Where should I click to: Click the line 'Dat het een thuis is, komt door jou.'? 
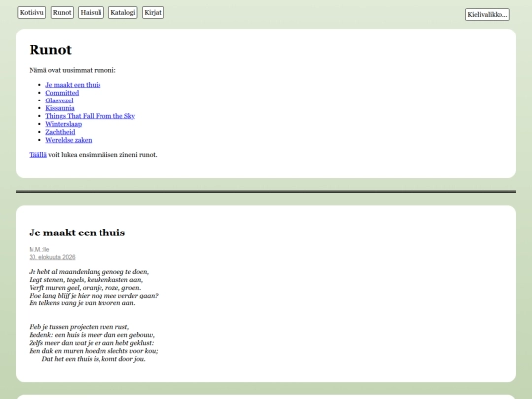coord(94,359)
